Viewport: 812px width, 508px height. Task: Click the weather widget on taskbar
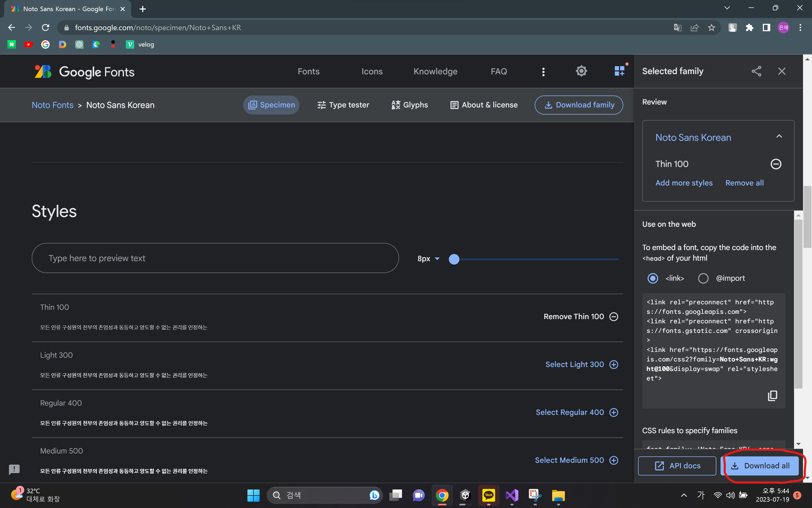tap(35, 495)
